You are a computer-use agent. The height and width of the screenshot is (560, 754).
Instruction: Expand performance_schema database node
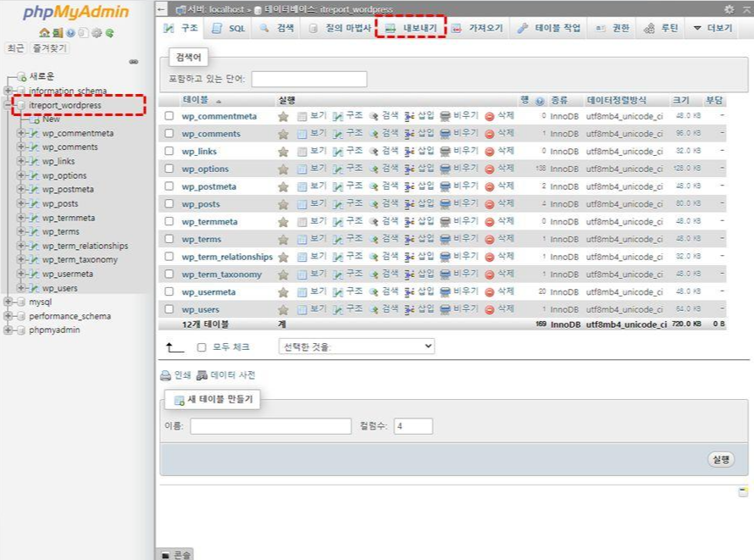click(x=8, y=316)
